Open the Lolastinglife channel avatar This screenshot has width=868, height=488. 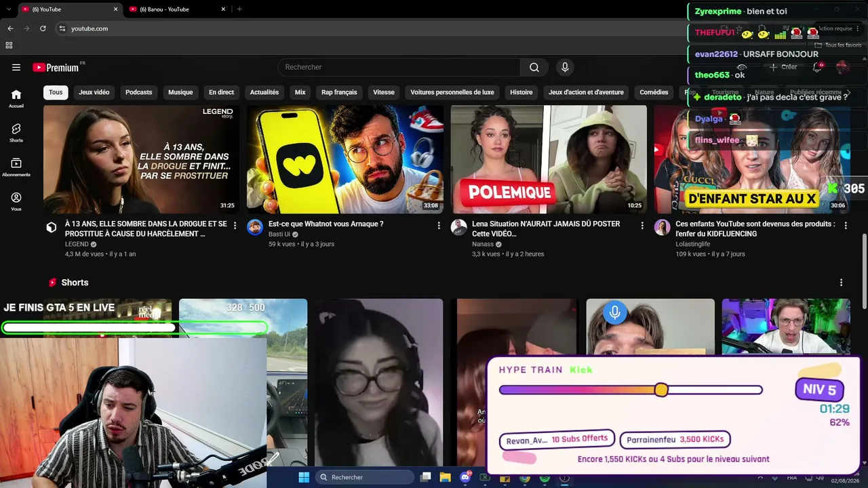tap(663, 228)
